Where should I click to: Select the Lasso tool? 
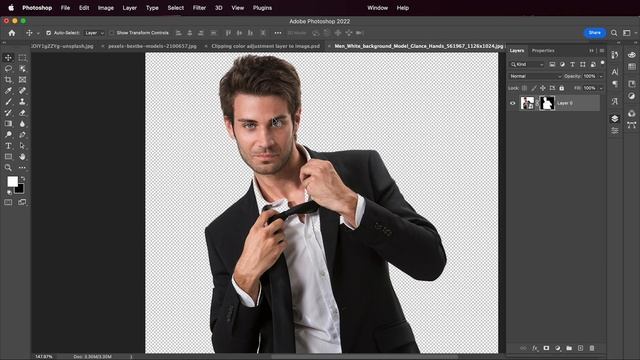tap(8, 69)
